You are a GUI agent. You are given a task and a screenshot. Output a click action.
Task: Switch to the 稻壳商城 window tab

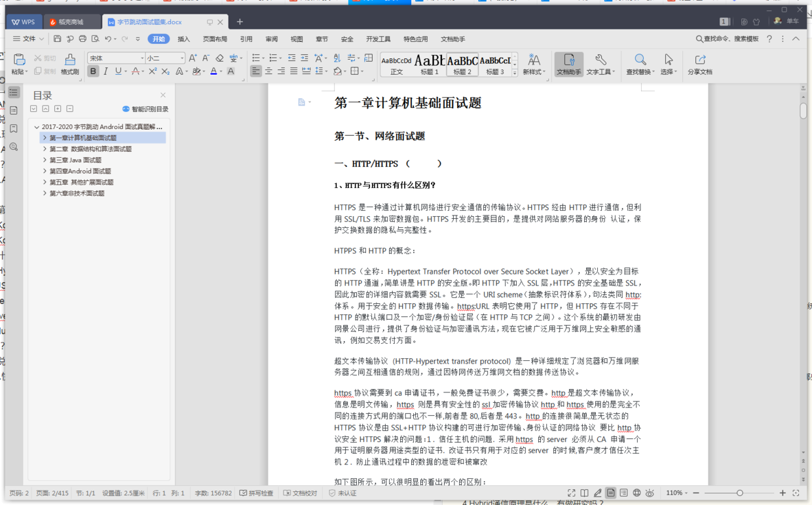pyautogui.click(x=71, y=22)
